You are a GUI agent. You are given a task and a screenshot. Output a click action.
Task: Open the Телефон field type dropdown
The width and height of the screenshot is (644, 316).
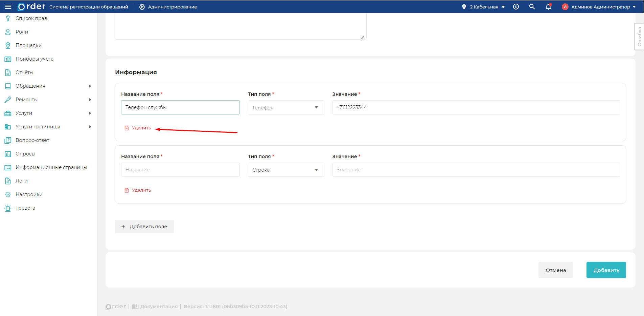coord(286,107)
